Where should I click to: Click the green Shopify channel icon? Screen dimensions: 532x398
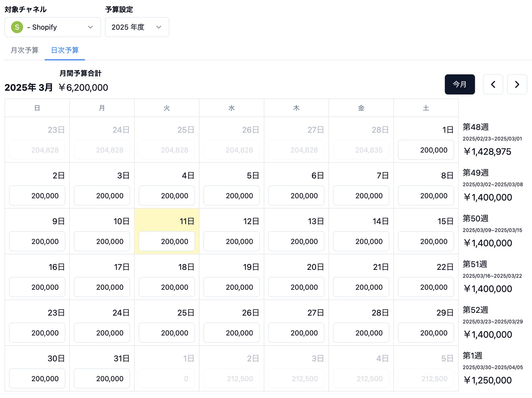coord(17,27)
